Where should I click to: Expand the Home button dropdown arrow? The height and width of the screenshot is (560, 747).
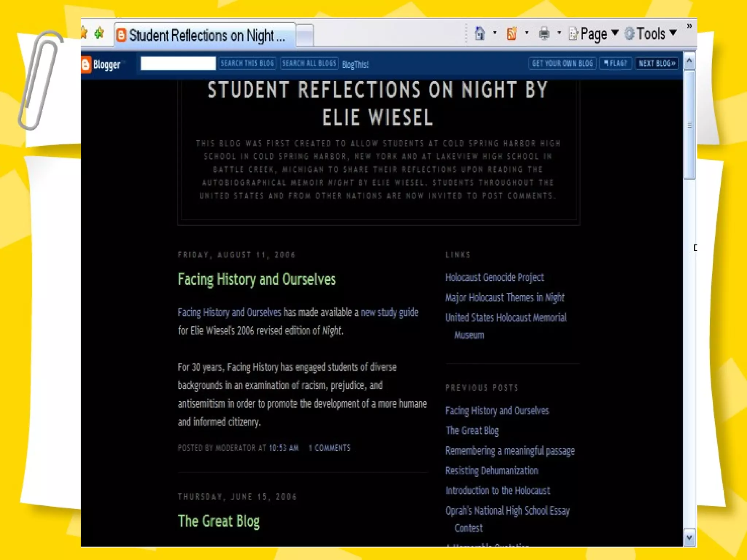[495, 33]
